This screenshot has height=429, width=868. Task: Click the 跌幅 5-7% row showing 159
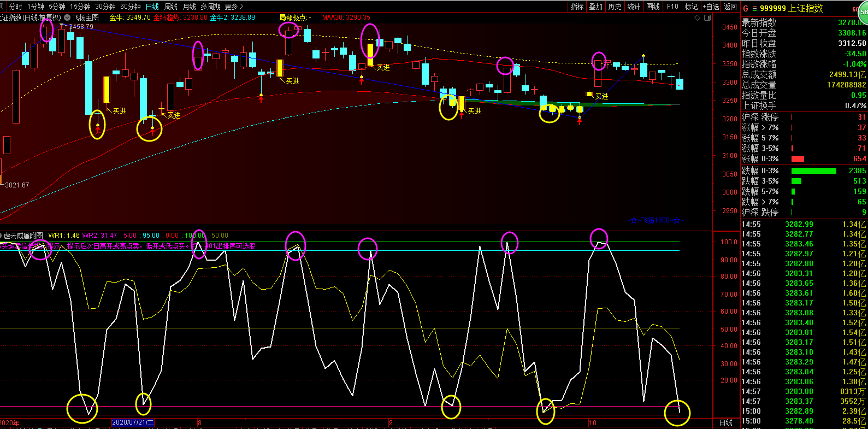804,191
